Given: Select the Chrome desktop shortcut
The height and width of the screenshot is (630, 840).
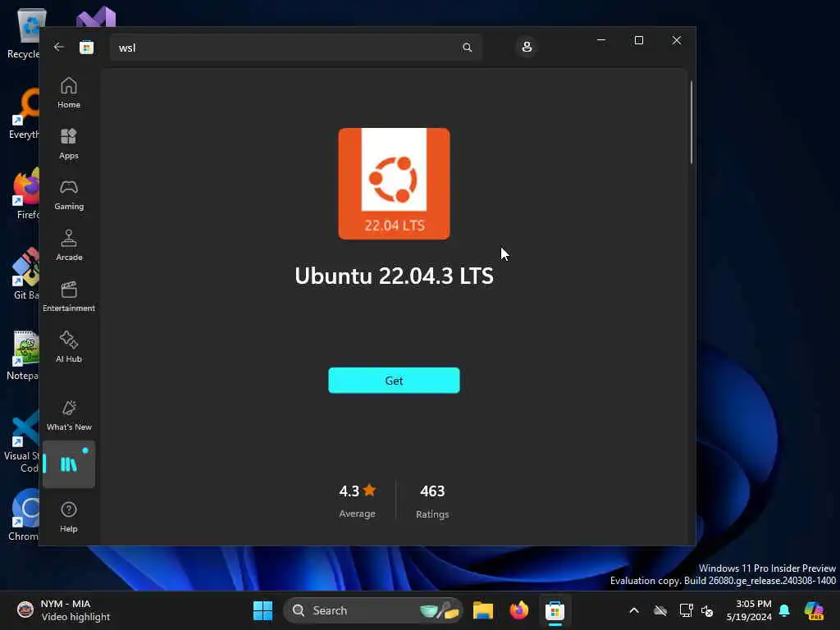Looking at the screenshot, I should (x=25, y=515).
